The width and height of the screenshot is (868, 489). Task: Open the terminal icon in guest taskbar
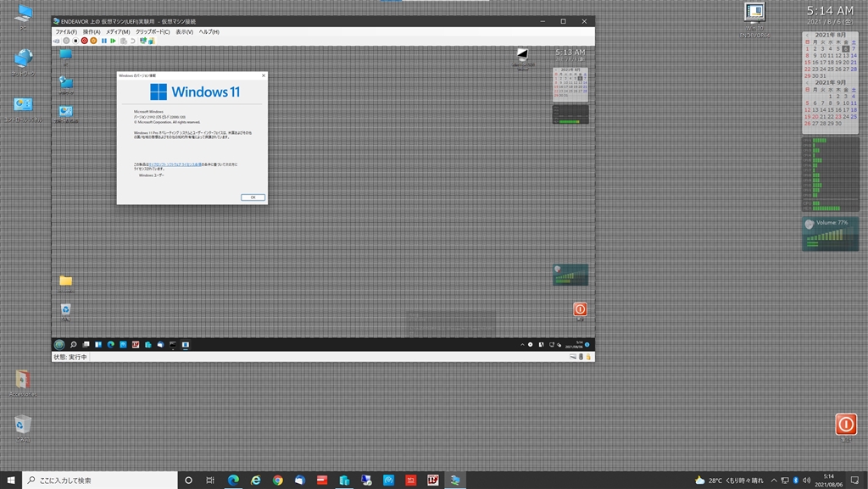[x=173, y=345]
